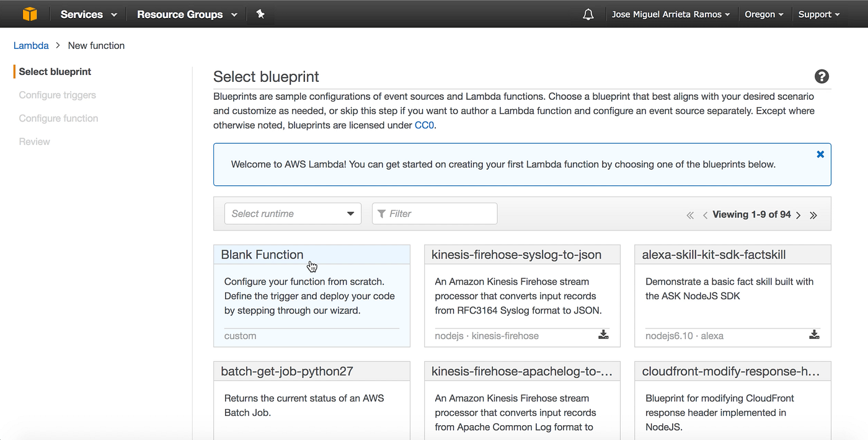This screenshot has width=868, height=440.
Task: Open the Select runtime dropdown
Action: click(293, 213)
